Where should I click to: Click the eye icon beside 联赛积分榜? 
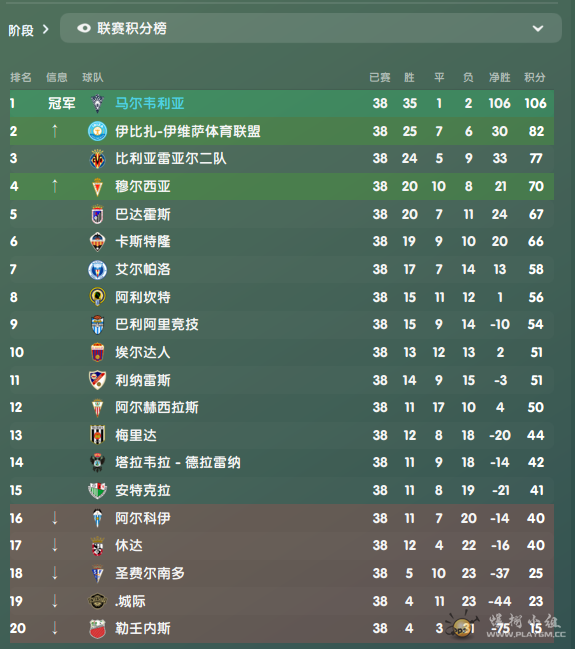pos(84,28)
